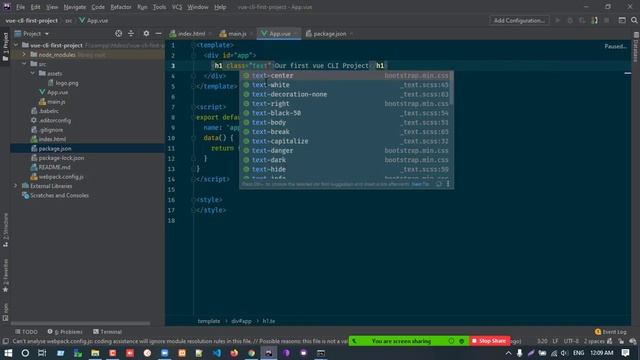Select .editorconfig file in project tree
This screenshot has width=640, height=360.
[x=51, y=120]
